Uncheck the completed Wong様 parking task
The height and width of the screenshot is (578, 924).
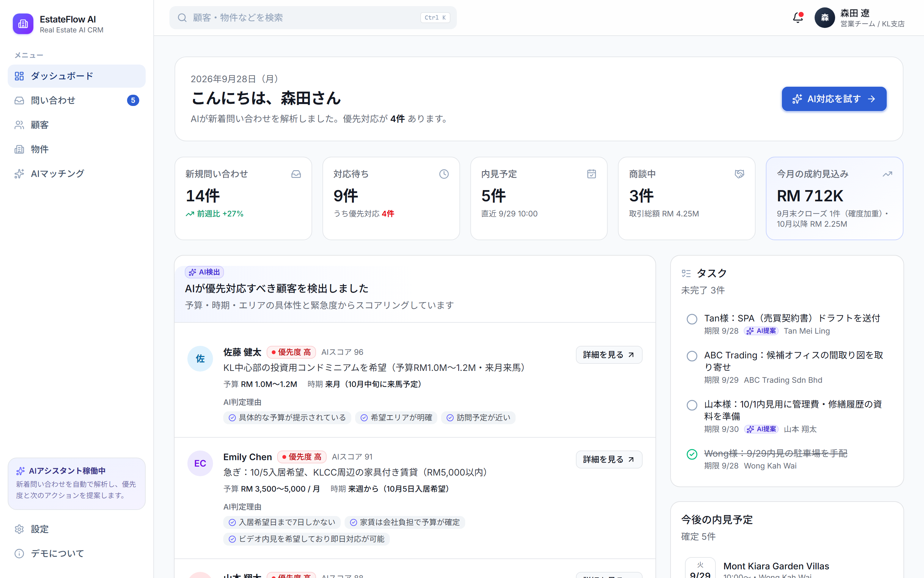click(692, 454)
